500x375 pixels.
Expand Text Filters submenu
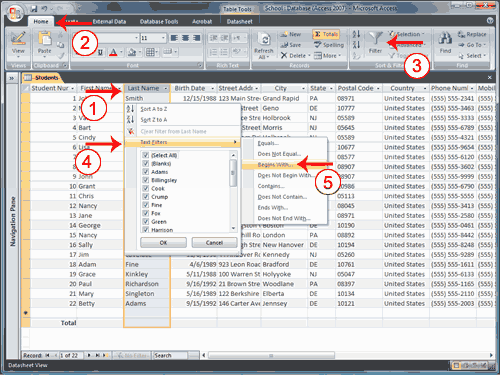coord(183,142)
